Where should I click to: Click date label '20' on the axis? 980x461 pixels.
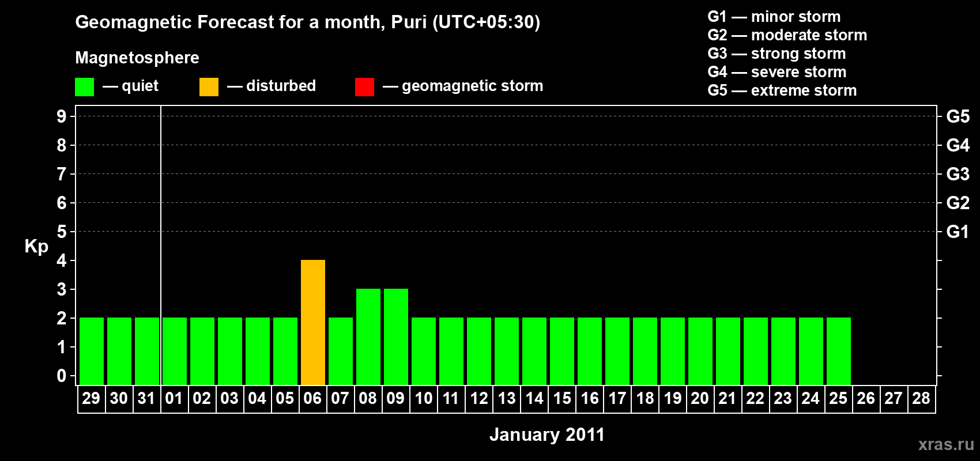click(x=700, y=398)
